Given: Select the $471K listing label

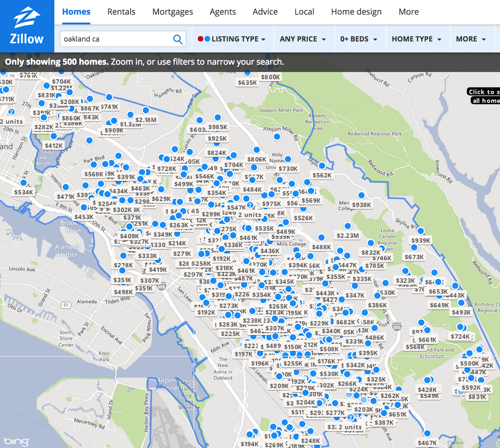Looking at the screenshot, I should point(66,197).
